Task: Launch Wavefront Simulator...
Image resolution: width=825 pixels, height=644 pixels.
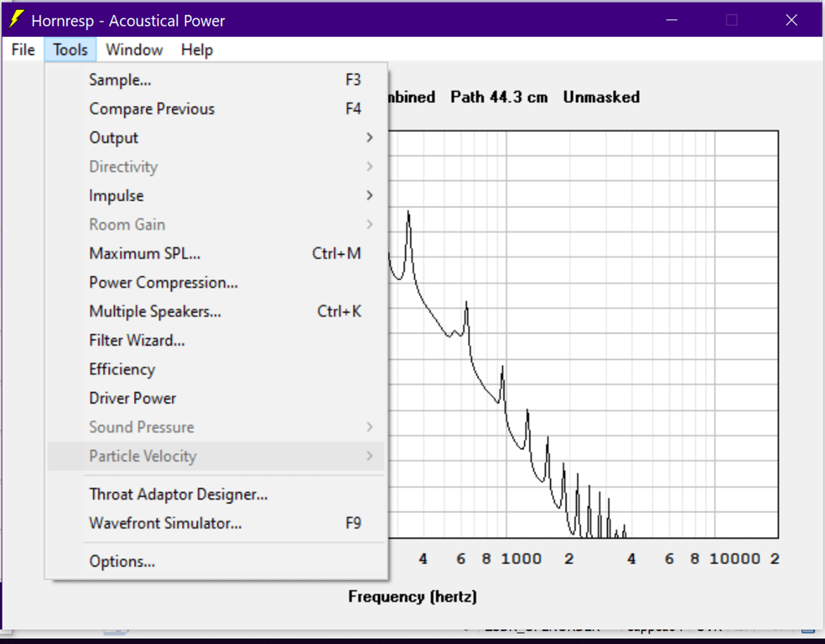Action: click(x=216, y=523)
